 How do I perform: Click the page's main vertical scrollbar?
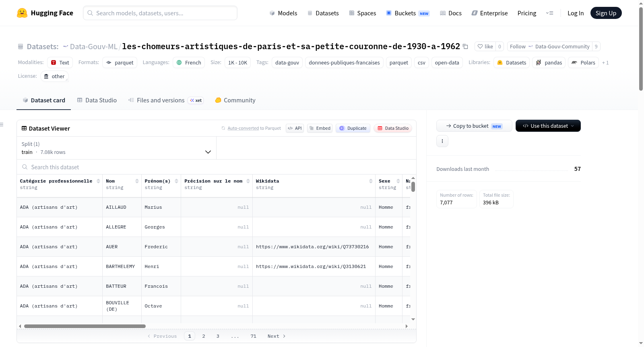click(641, 49)
